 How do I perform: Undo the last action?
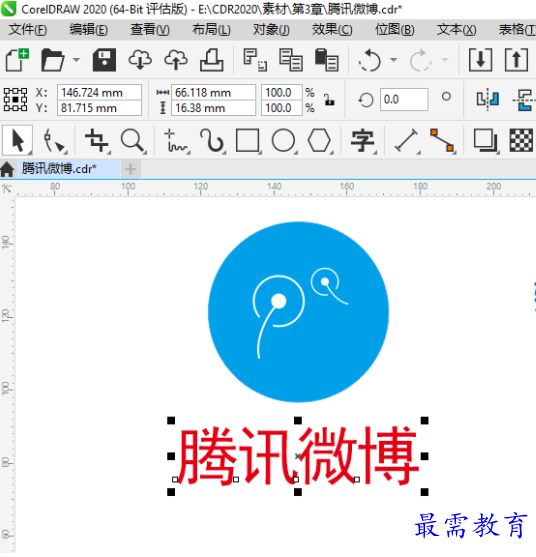click(x=370, y=60)
